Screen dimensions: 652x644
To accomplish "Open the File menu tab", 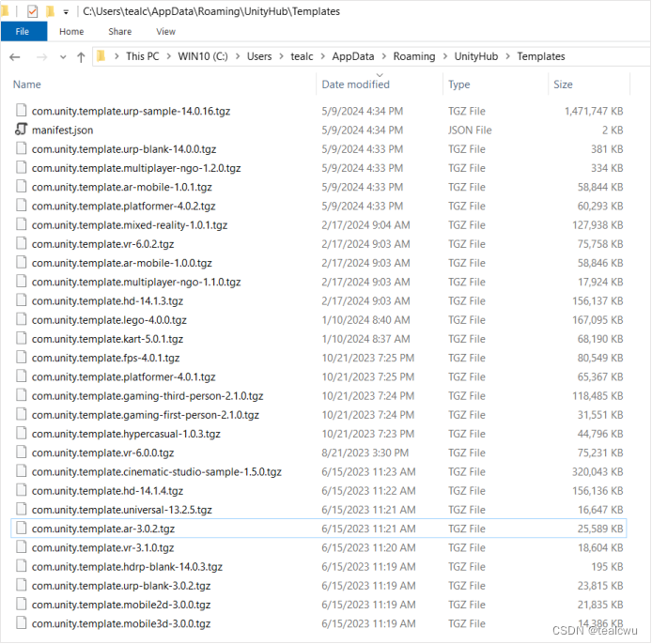I will pos(23,32).
